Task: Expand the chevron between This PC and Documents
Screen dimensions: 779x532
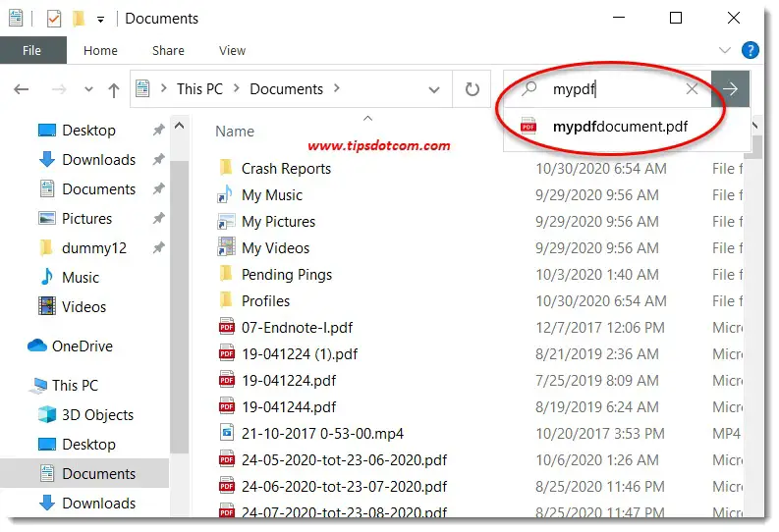Action: (x=237, y=88)
